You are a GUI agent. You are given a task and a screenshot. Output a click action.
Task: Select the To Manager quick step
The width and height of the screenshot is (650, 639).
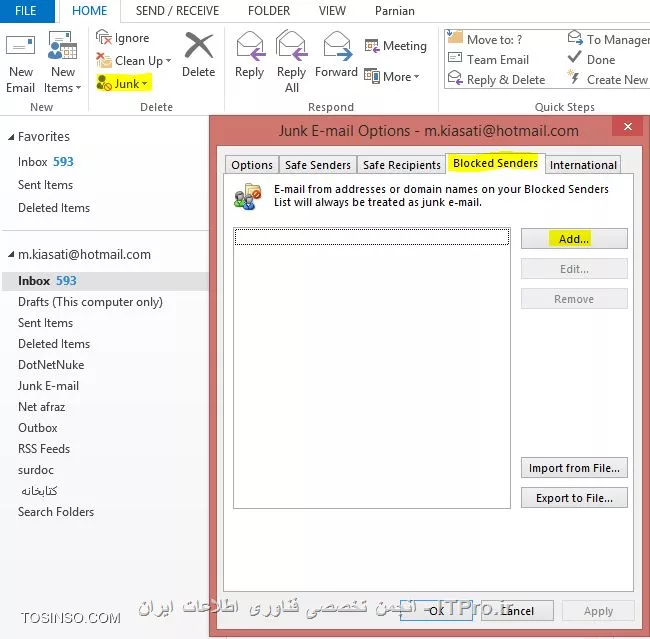click(x=608, y=39)
